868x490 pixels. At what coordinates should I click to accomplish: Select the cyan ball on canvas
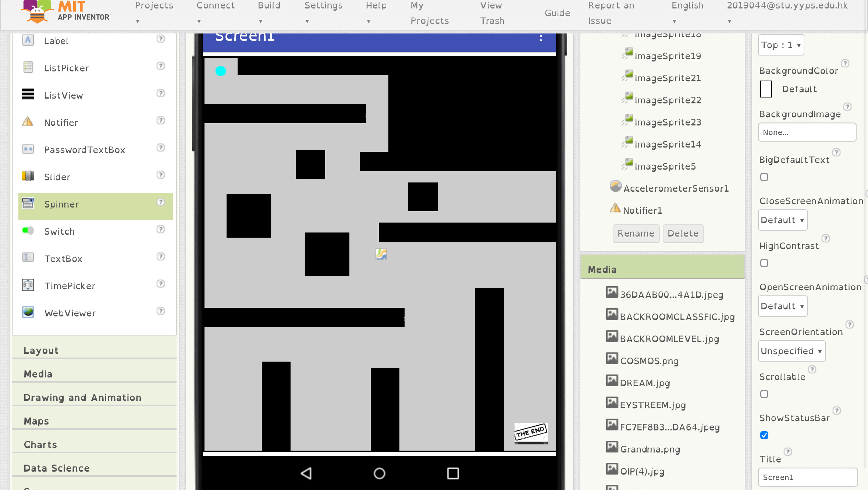pos(220,71)
